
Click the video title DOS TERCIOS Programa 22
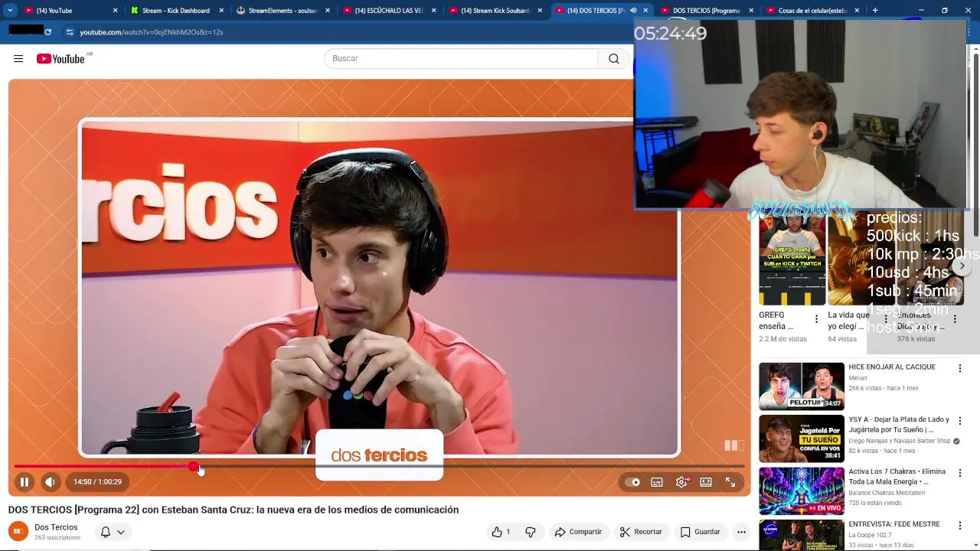pos(234,510)
